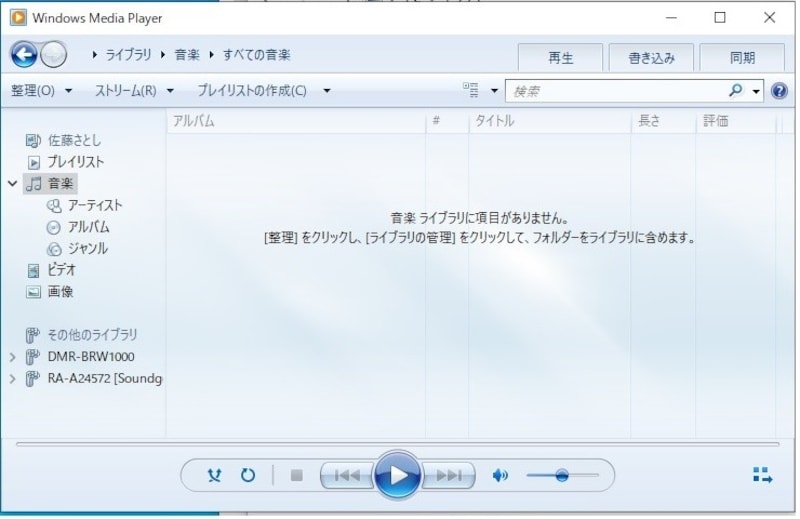Image resolution: width=800 pixels, height=519 pixels.
Task: Open the 整理(O) menu
Action: 42,91
